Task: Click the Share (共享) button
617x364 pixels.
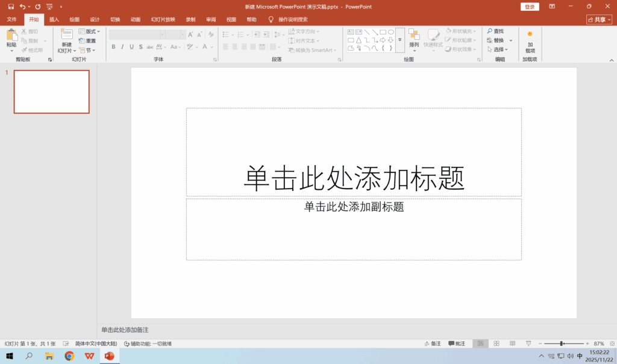Action: pos(599,19)
